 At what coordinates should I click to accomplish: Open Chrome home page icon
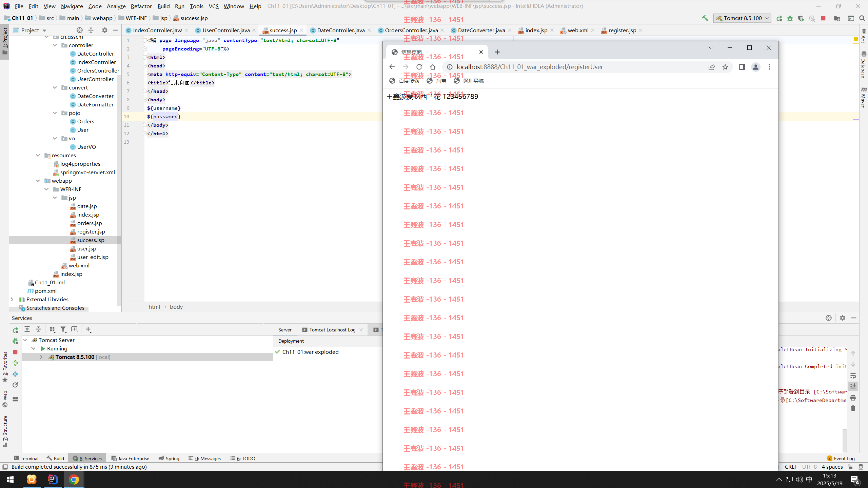coord(433,67)
